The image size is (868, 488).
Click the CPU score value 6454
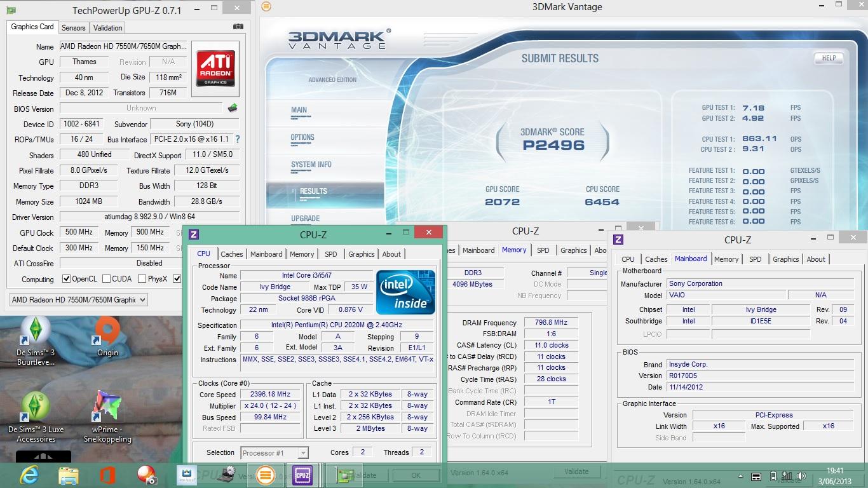tap(602, 202)
